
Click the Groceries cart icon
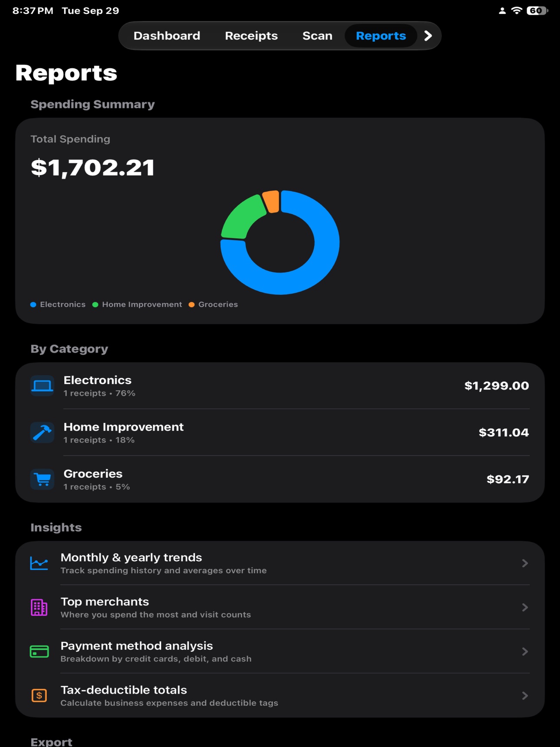[x=43, y=479]
